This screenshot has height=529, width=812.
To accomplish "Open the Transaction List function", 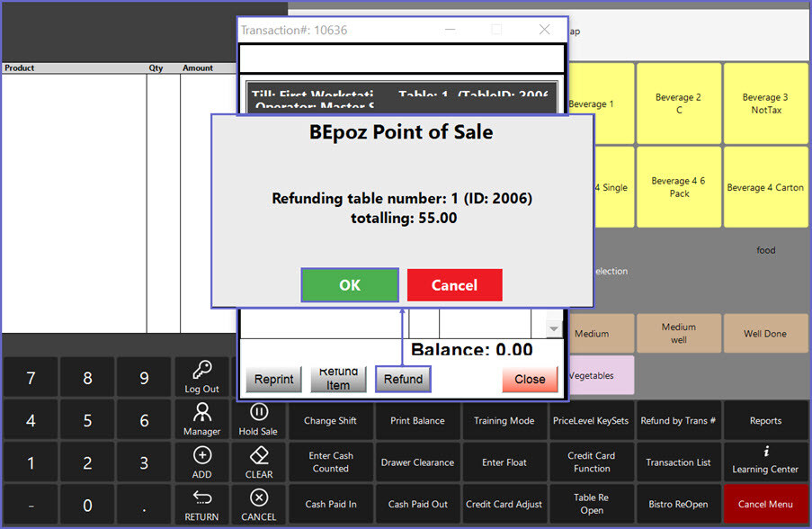I will [x=678, y=462].
